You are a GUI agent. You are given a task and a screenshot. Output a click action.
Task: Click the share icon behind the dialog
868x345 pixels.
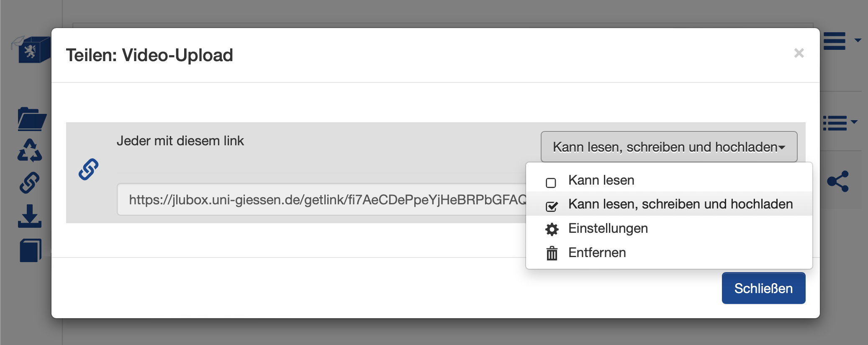tap(838, 181)
